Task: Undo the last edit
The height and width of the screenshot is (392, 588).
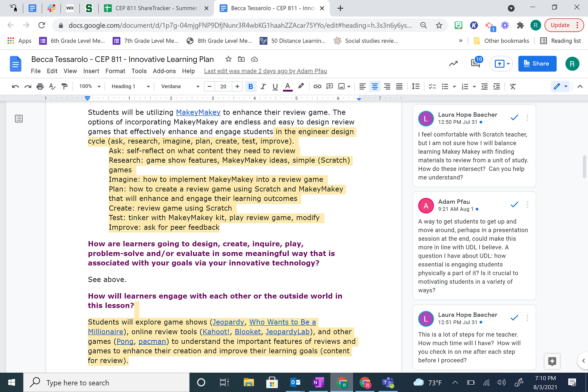Action: point(15,87)
